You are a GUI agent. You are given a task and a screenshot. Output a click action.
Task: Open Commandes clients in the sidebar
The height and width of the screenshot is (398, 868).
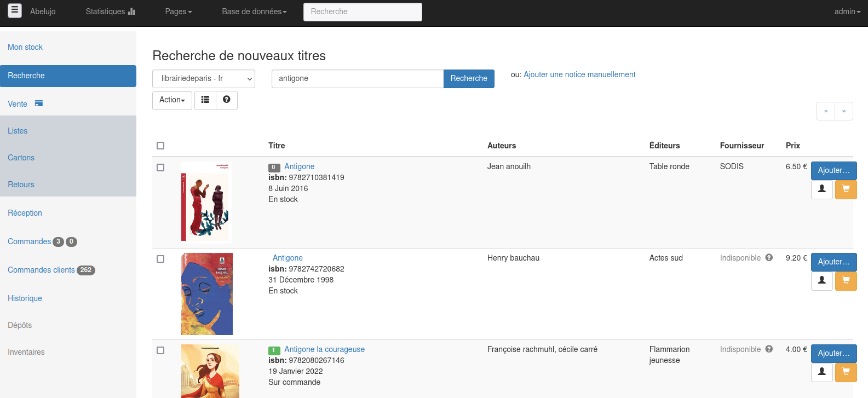point(41,270)
